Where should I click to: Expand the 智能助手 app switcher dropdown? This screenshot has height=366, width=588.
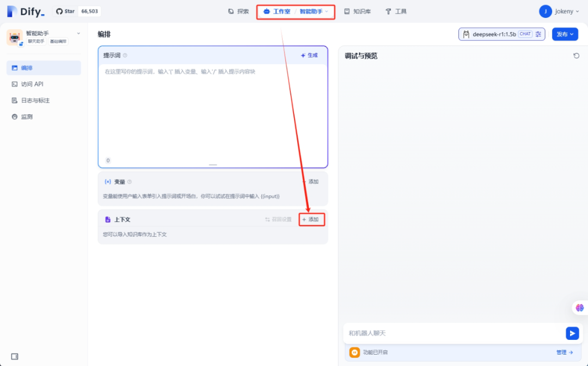point(314,11)
